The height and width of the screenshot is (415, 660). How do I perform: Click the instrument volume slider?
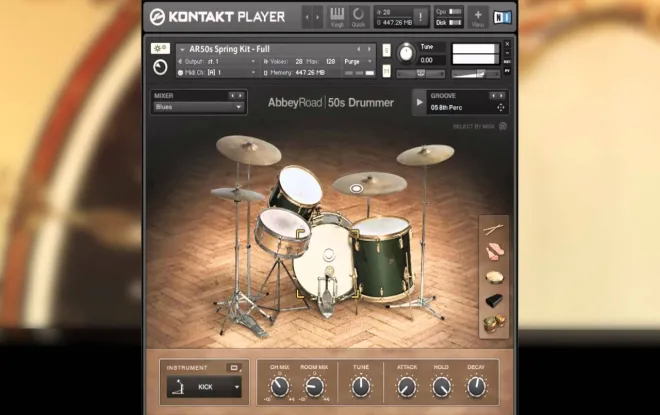(x=476, y=74)
